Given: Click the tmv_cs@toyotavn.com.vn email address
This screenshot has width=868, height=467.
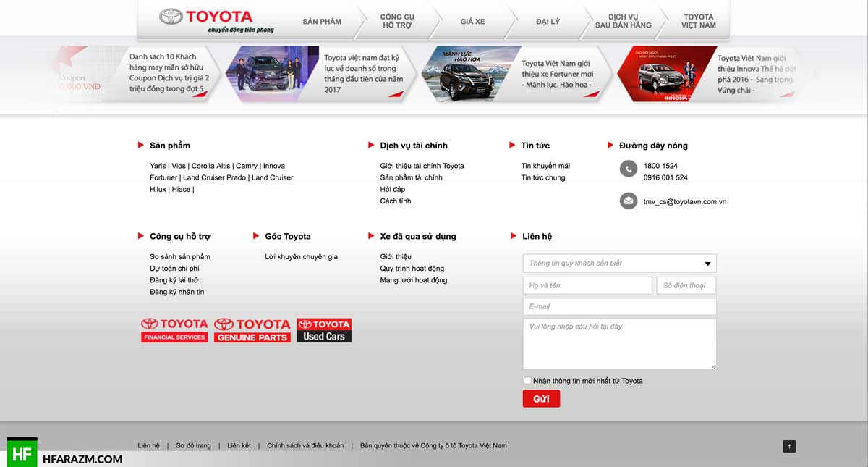Looking at the screenshot, I should pos(685,202).
